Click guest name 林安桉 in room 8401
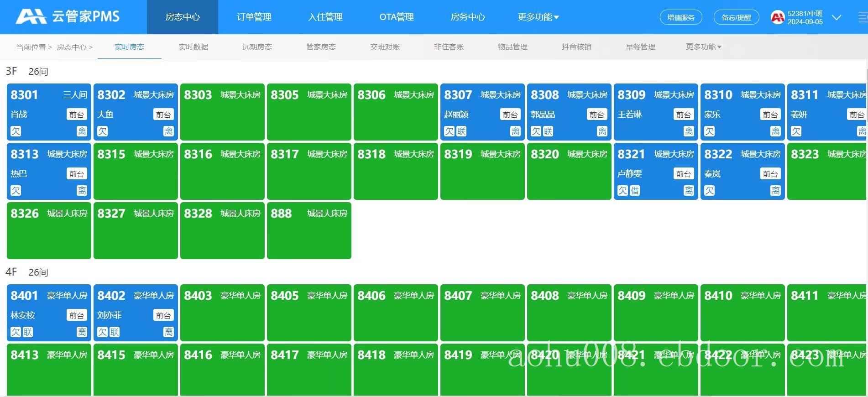 23,315
